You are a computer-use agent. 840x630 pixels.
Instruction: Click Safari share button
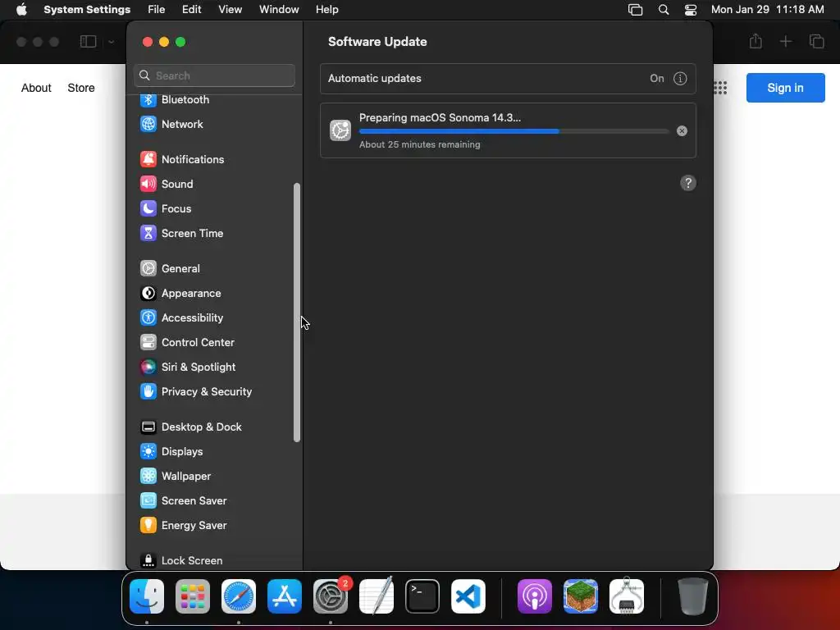pos(756,41)
